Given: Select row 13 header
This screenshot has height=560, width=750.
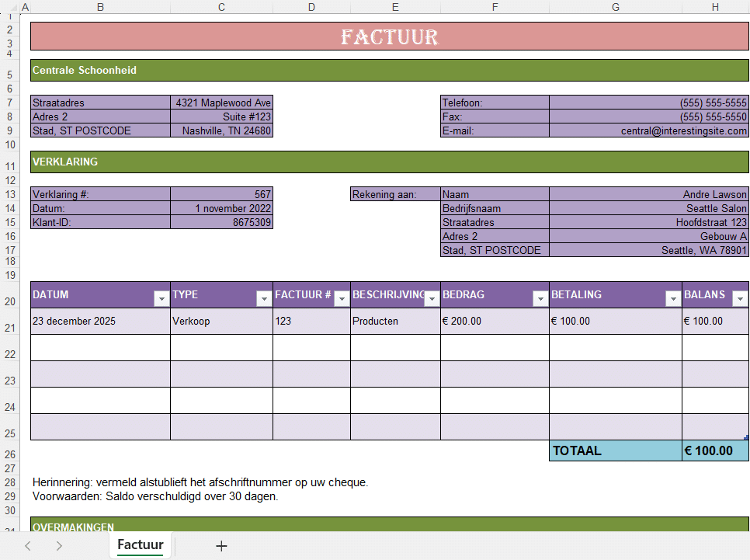Looking at the screenshot, I should 9,194.
